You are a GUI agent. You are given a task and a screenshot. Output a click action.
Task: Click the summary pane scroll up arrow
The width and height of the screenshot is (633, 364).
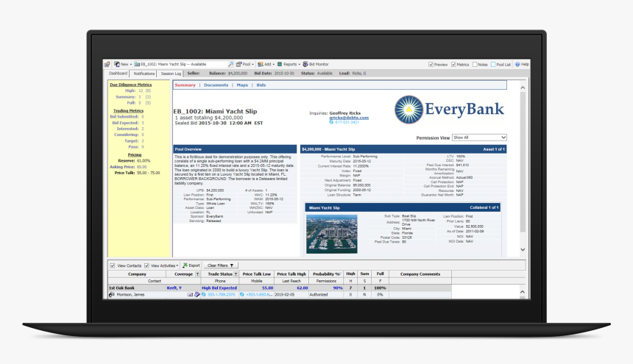[523, 88]
